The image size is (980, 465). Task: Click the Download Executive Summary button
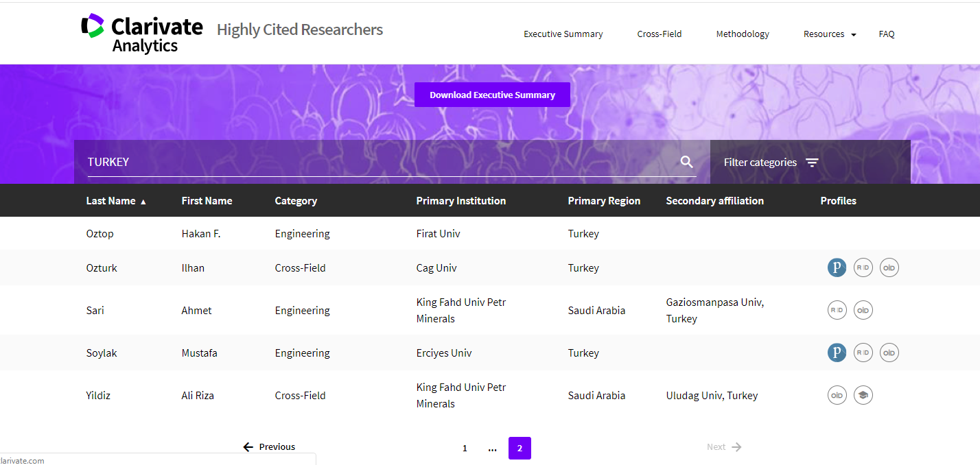[x=492, y=95]
